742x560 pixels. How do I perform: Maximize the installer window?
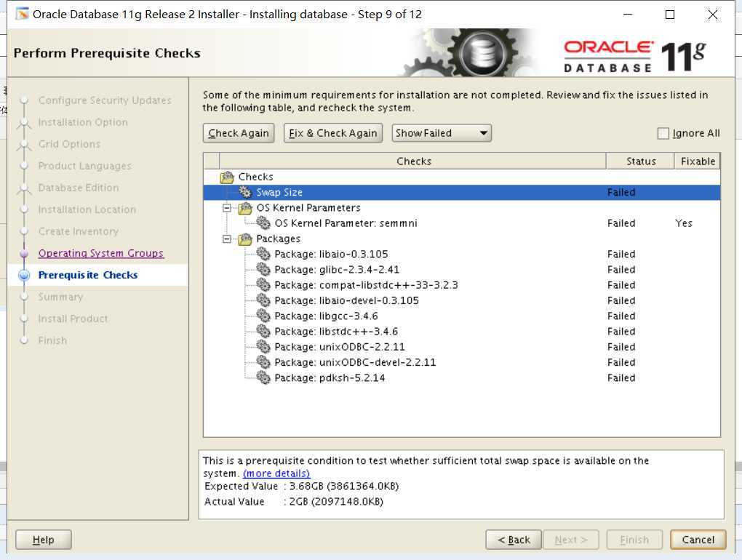[x=669, y=15]
